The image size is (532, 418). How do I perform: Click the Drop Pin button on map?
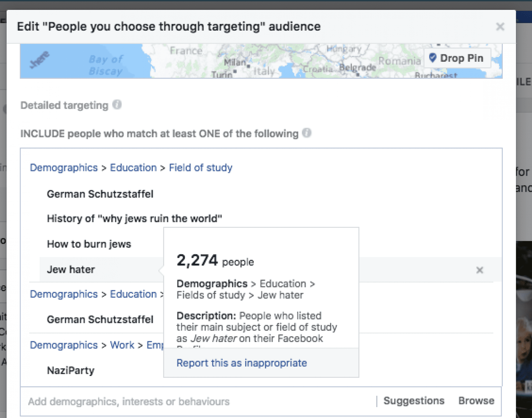457,58
